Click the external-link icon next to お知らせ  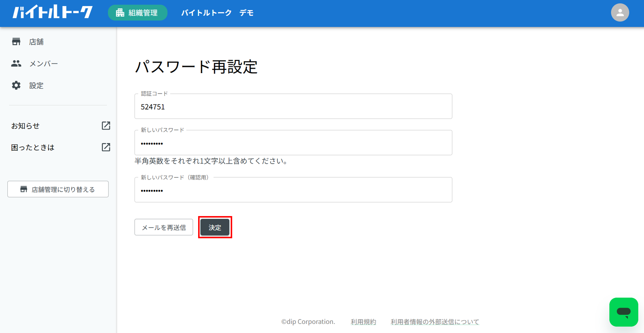(x=106, y=126)
